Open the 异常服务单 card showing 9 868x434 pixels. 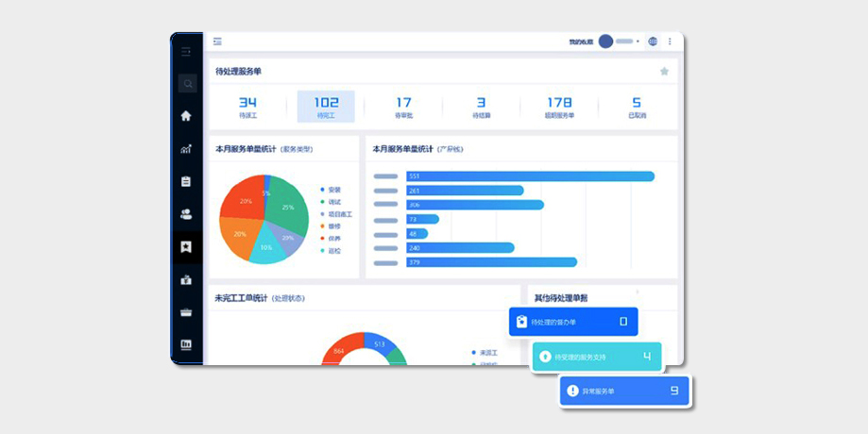pyautogui.click(x=625, y=391)
